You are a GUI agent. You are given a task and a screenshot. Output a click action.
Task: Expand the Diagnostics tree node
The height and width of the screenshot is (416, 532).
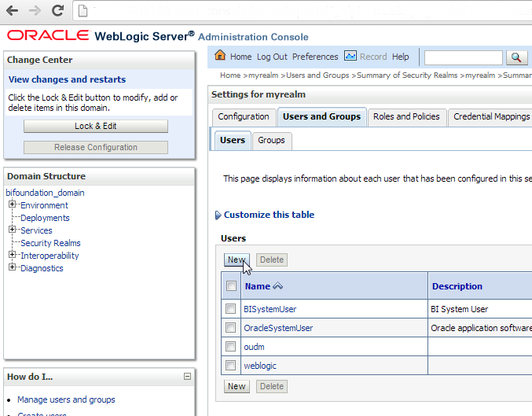13,267
